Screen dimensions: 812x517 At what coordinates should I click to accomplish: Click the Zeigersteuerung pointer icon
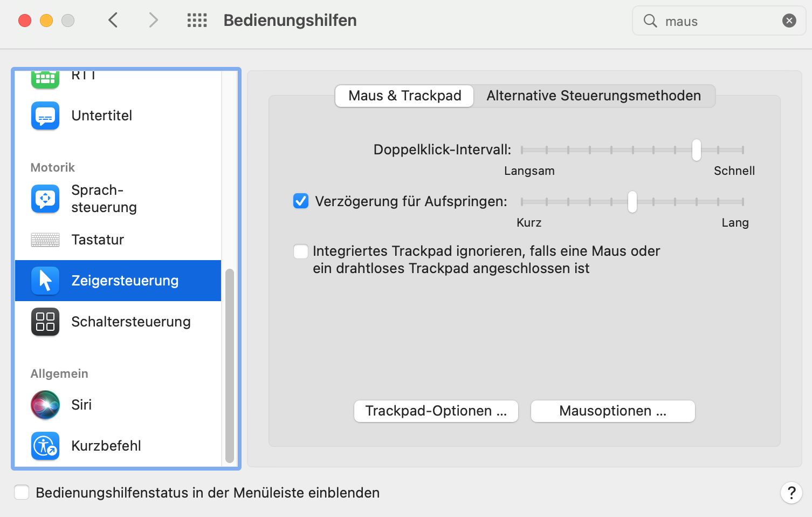[45, 281]
